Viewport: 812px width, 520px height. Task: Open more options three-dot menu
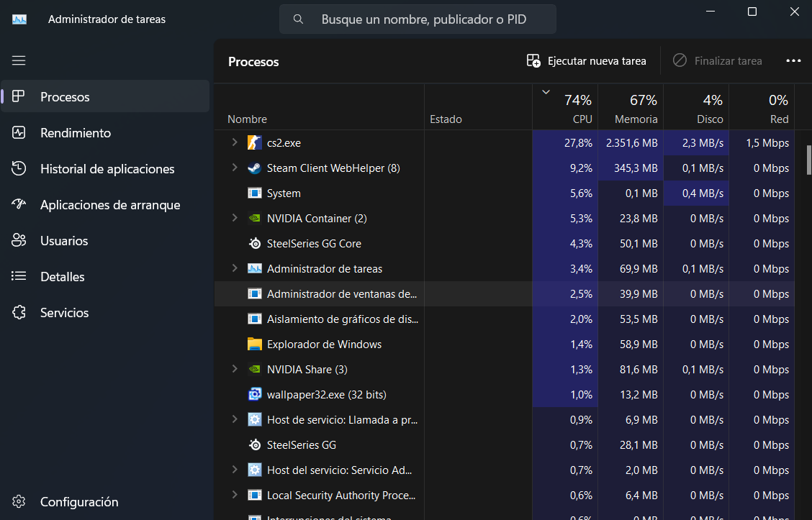click(x=793, y=61)
